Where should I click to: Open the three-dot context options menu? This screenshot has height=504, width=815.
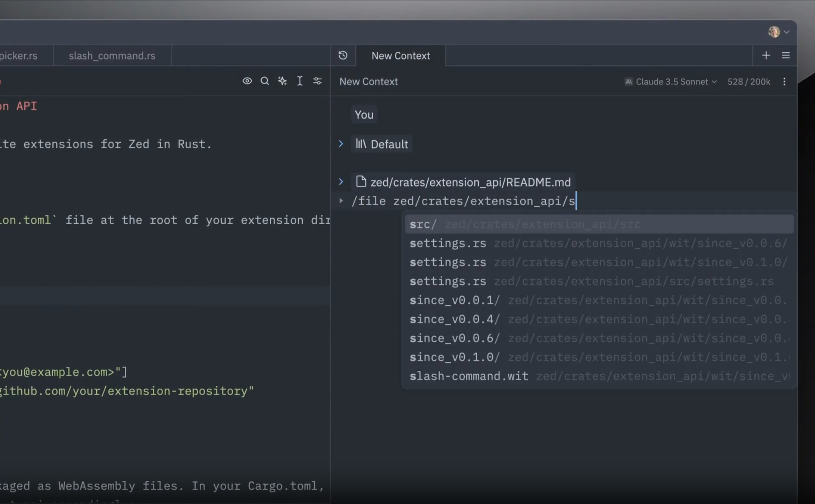[784, 82]
